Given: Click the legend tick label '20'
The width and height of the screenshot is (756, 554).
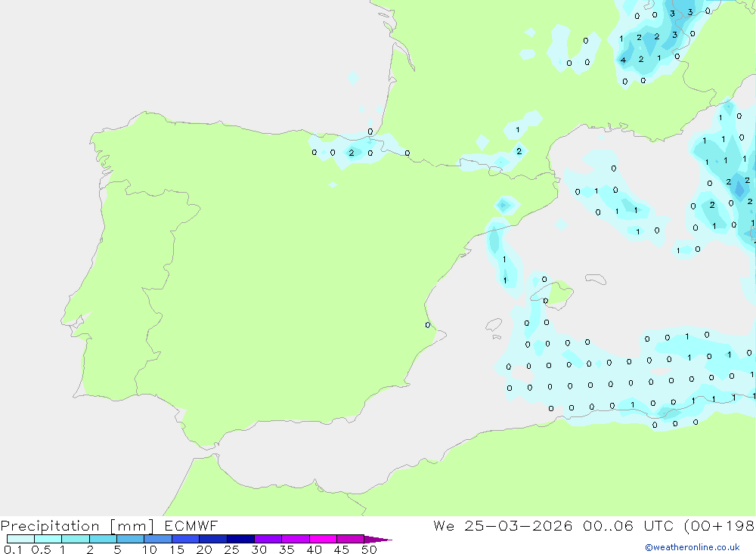Looking at the screenshot, I should (204, 549).
